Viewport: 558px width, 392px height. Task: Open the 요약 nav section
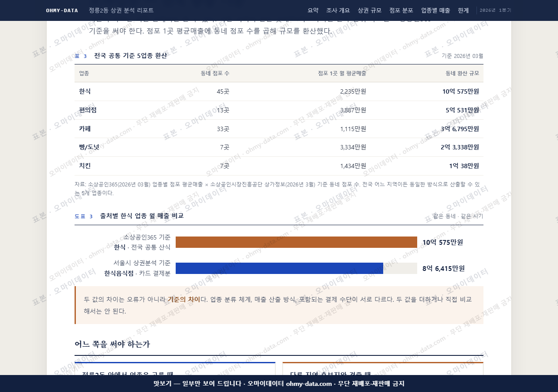point(313,10)
